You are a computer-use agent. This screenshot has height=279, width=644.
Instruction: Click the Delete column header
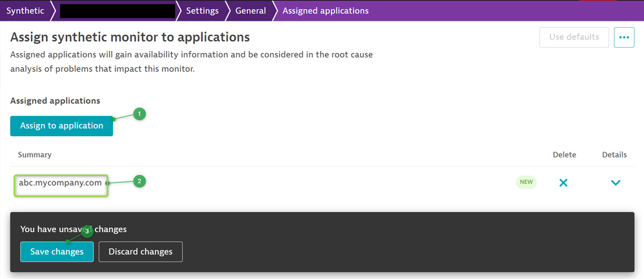[564, 155]
